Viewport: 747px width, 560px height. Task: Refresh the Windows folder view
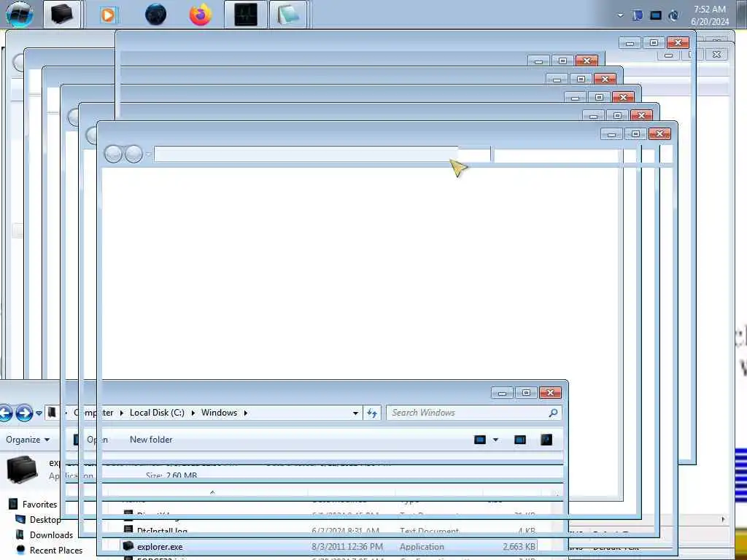(372, 413)
